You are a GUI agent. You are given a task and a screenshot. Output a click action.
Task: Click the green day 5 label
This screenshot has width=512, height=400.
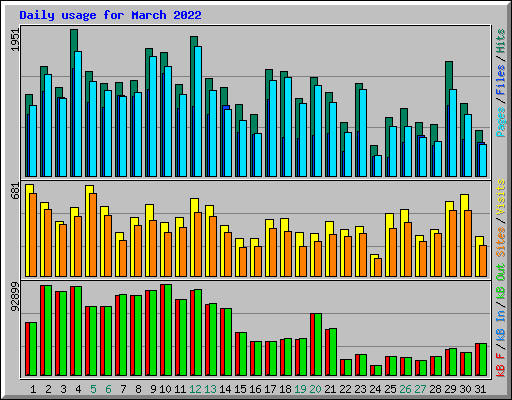point(93,389)
